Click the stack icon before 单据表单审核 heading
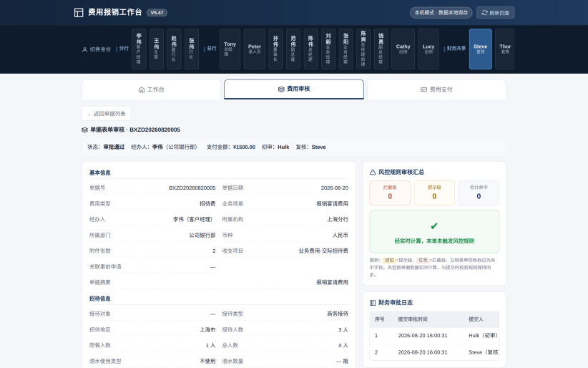The width and height of the screenshot is (588, 368). click(84, 130)
